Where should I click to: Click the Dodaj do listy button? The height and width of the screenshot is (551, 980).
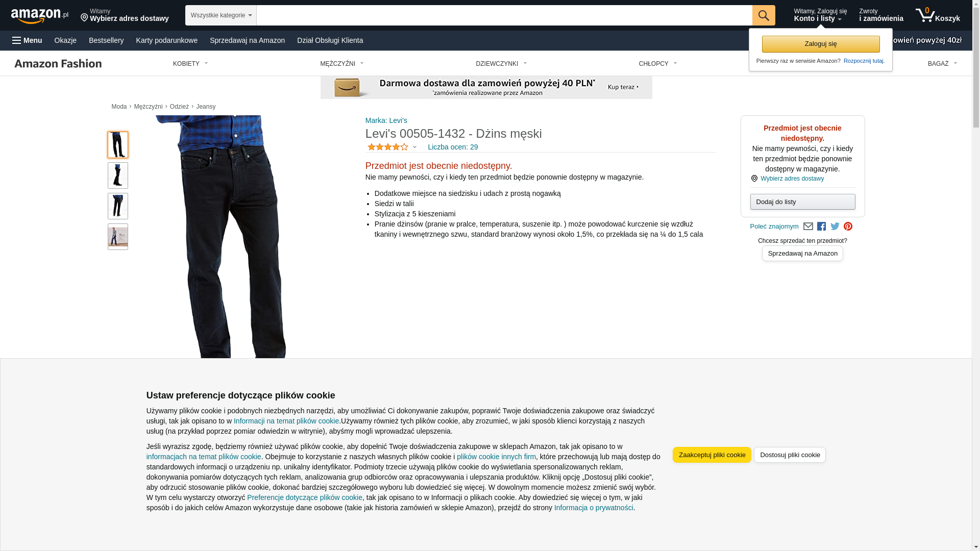pos(802,202)
